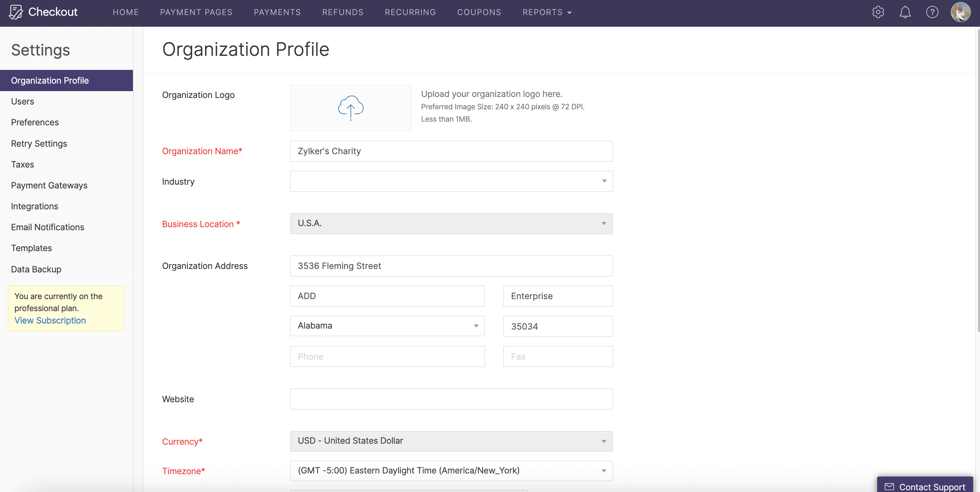Screen dimensions: 980x492
Task: Open the settings gear icon
Action: pos(878,12)
